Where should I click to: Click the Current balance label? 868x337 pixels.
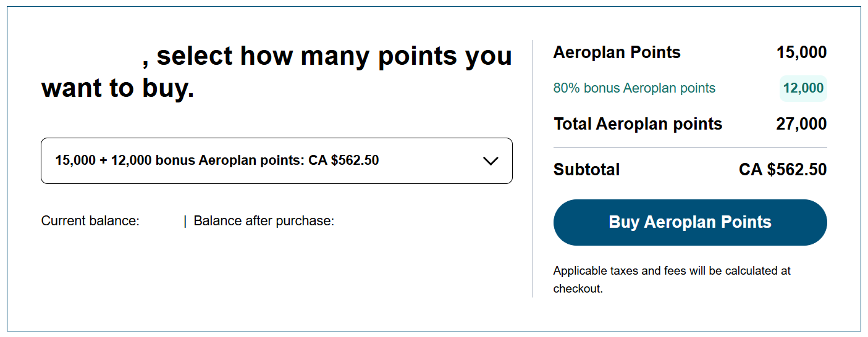click(90, 221)
